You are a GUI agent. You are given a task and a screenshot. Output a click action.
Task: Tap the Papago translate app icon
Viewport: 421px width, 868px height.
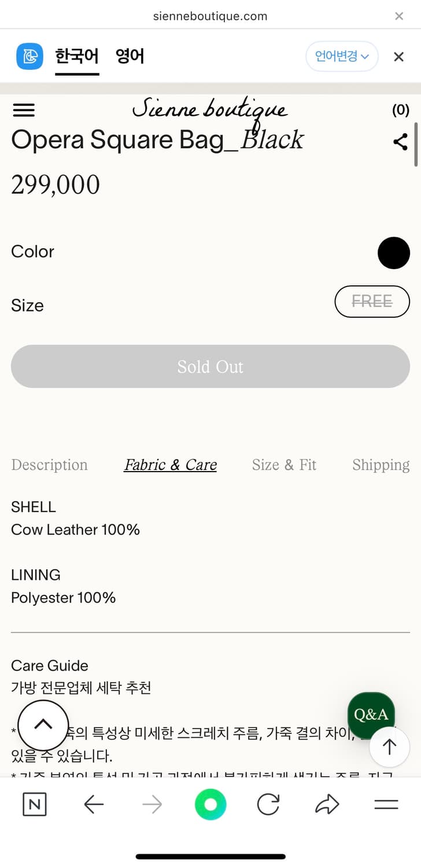[x=29, y=57]
